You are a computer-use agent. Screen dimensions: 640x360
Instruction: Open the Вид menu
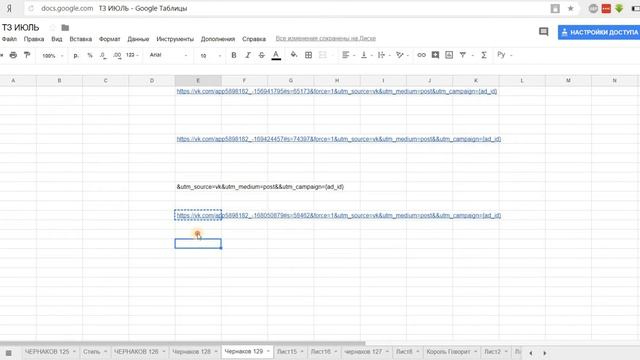point(57,39)
